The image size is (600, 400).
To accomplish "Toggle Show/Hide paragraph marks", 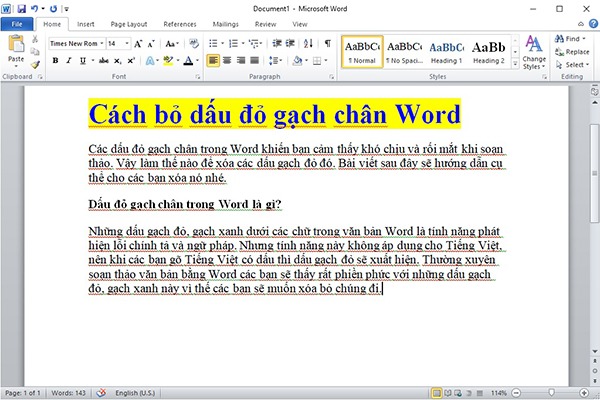I will pos(328,43).
